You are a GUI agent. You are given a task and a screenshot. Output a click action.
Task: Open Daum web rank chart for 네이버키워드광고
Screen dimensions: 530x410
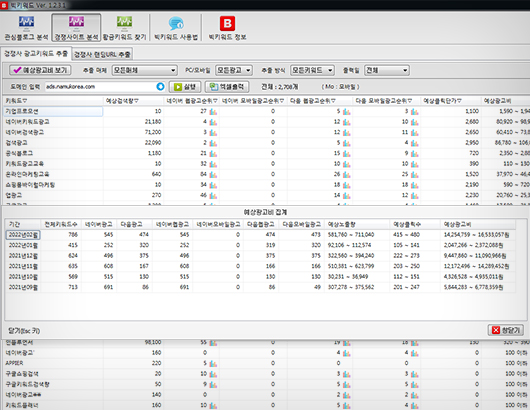(346, 122)
